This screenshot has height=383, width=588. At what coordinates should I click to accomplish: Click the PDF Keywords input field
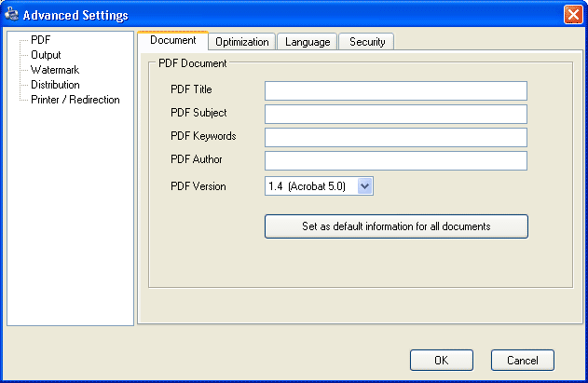(x=396, y=137)
